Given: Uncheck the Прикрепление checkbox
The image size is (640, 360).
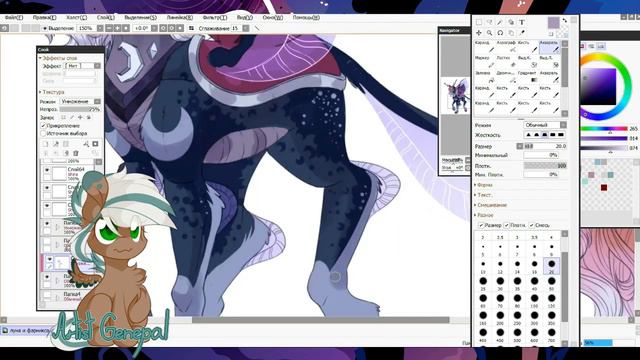Looking at the screenshot, I should tap(44, 126).
